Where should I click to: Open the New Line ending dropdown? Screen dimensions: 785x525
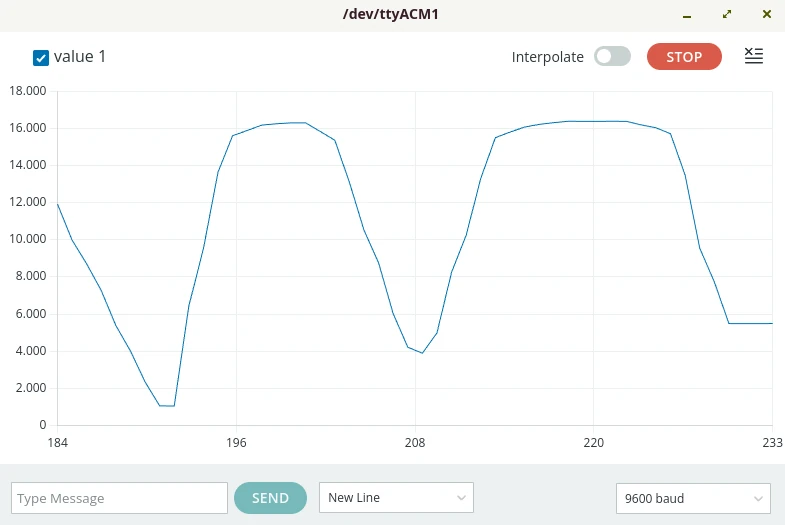coord(396,498)
